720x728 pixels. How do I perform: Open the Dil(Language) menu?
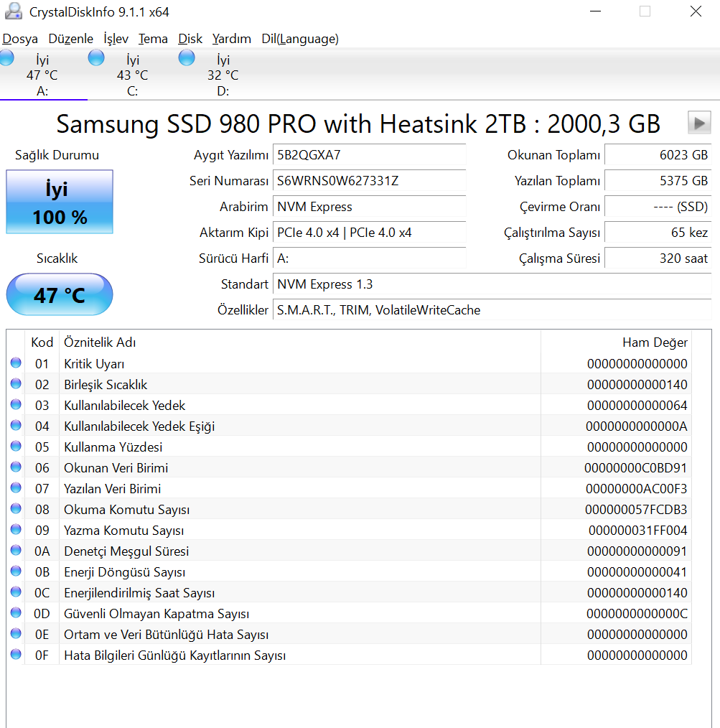click(300, 39)
